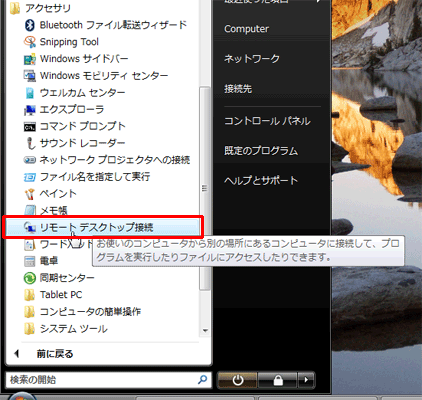Launch ペイント label
Image resolution: width=422 pixels, height=400 pixels.
(x=58, y=194)
